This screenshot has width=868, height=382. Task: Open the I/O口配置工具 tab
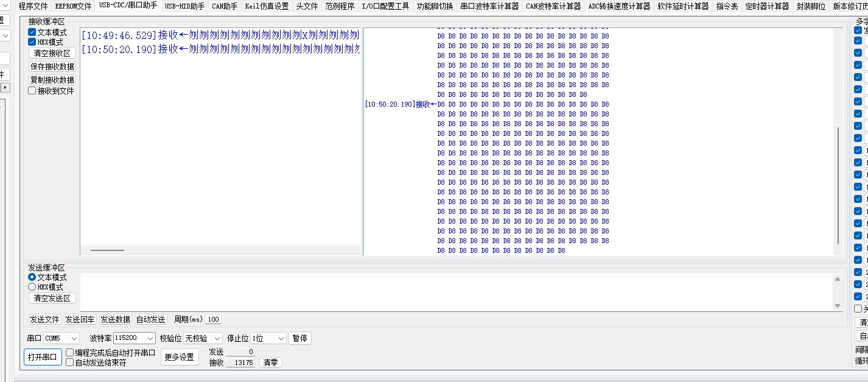click(x=385, y=7)
